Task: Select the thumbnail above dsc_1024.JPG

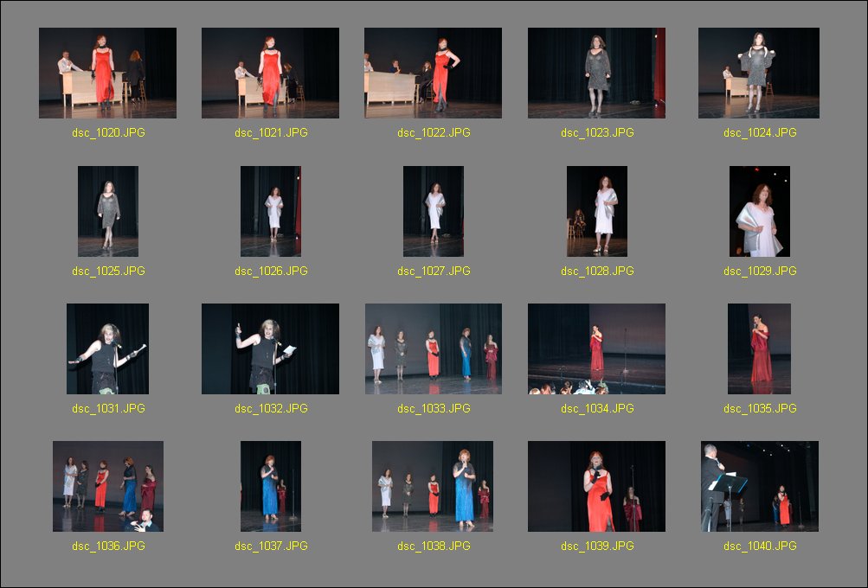Action: pyautogui.click(x=759, y=73)
